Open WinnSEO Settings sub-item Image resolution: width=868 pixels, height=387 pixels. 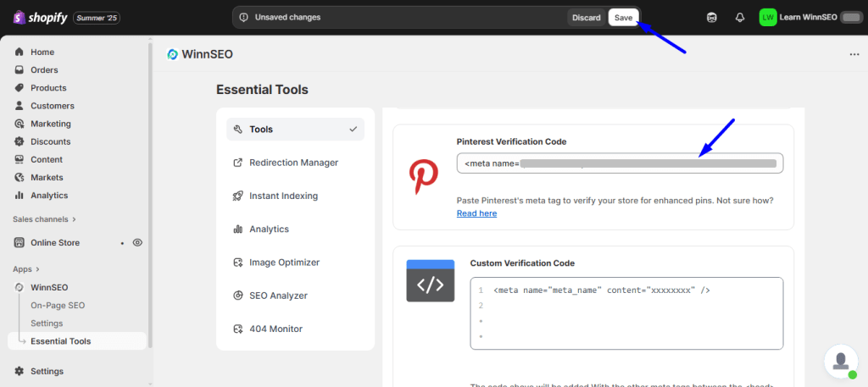pos(47,323)
